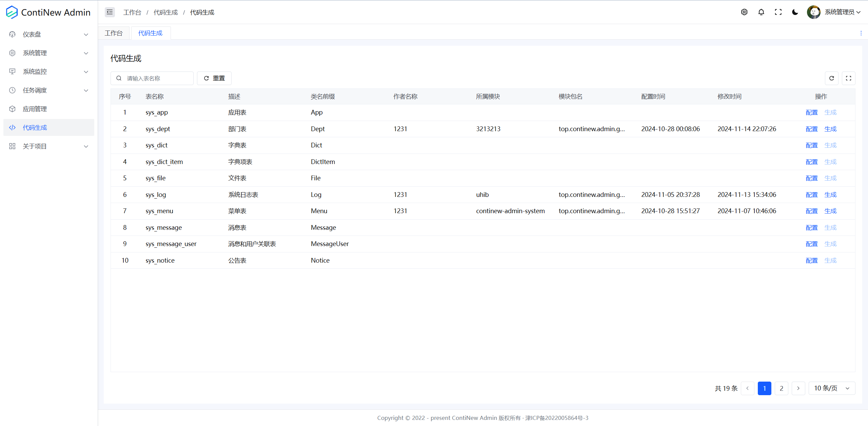Open 应用管理 in the sidebar
Image resolution: width=868 pixels, height=426 pixels.
click(35, 109)
